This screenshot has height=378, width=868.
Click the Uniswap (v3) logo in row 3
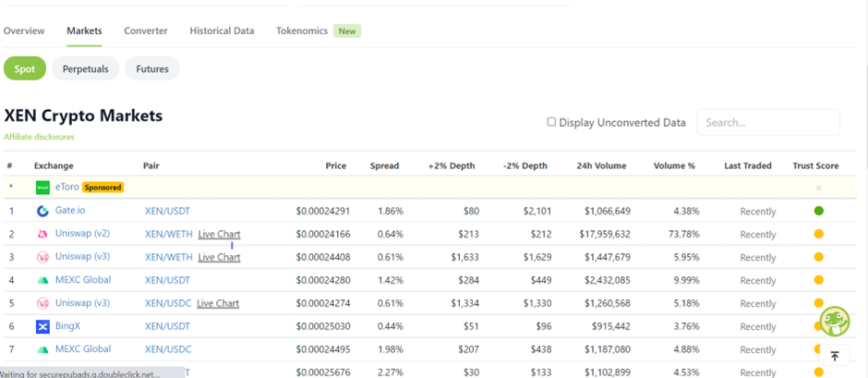[x=42, y=257]
